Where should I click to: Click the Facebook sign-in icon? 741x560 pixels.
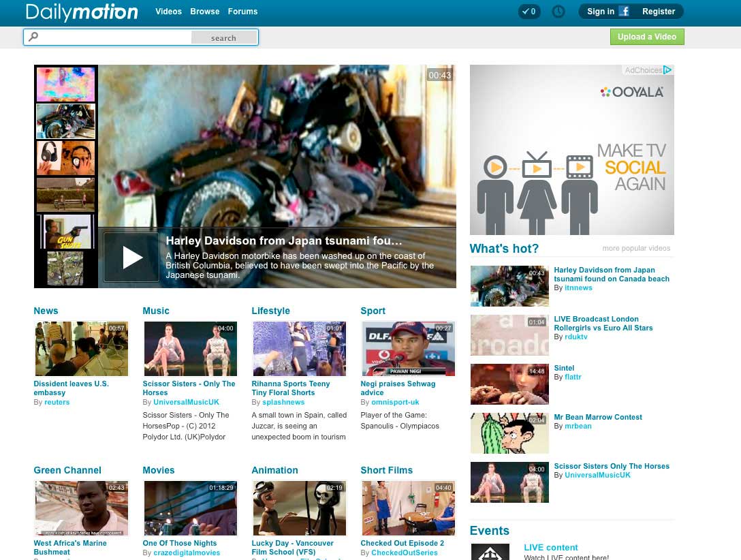click(623, 12)
